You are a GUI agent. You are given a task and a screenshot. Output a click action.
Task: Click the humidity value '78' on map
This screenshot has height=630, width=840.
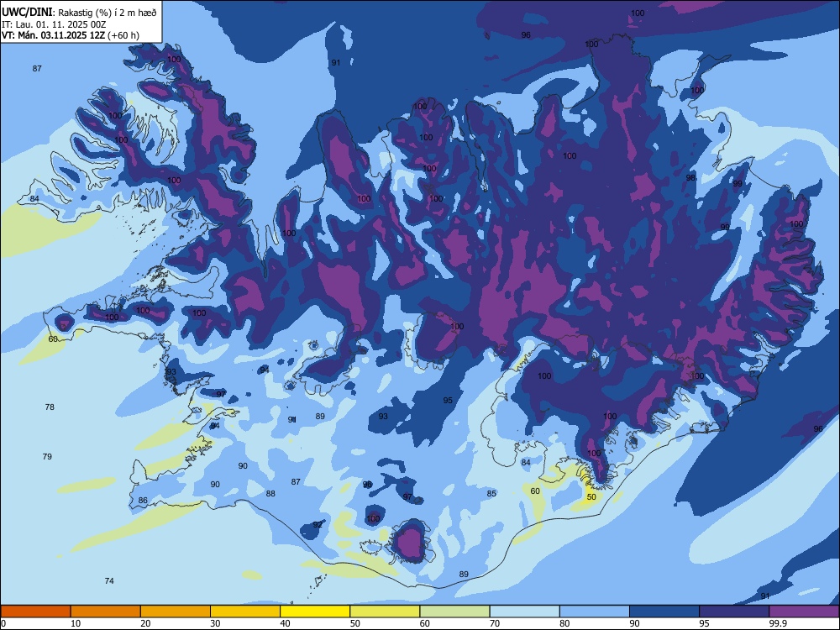pos(50,407)
